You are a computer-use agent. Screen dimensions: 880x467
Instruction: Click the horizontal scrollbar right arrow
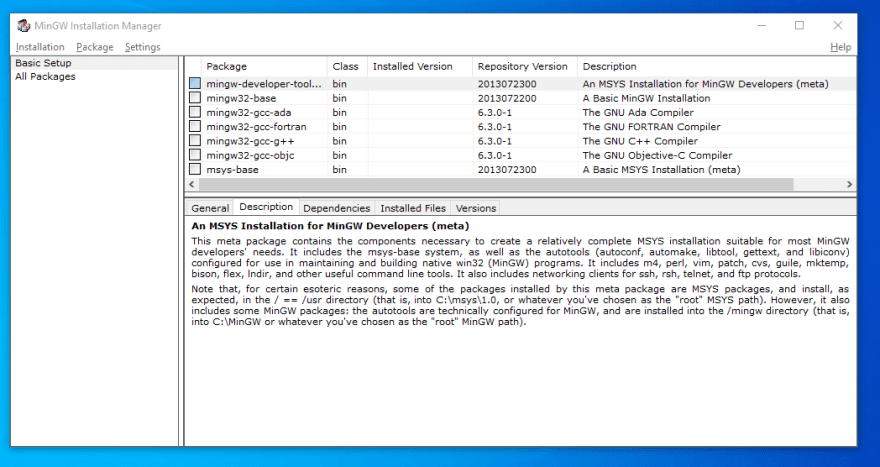(x=849, y=184)
